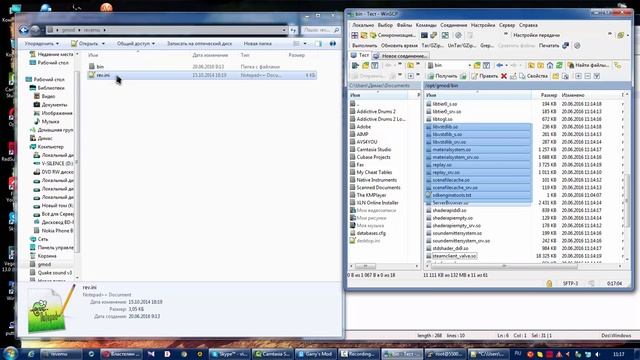Open the Команды menu in WinSCP
This screenshot has width=640, height=360.
tap(426, 25)
